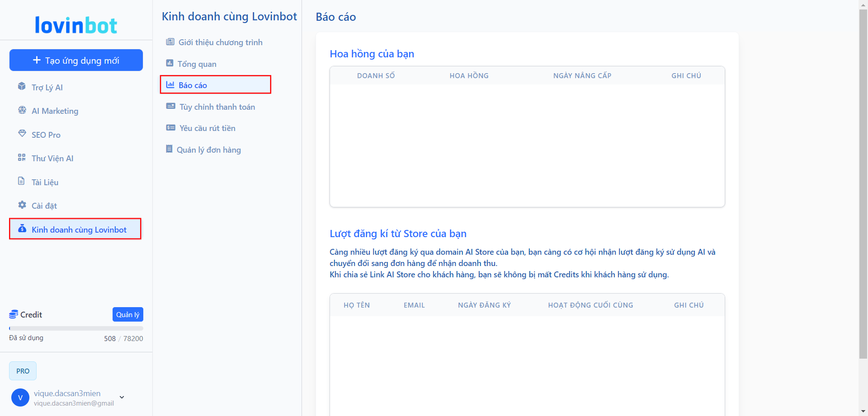The image size is (868, 416).
Task: Click the Quản lý credit button
Action: (127, 314)
